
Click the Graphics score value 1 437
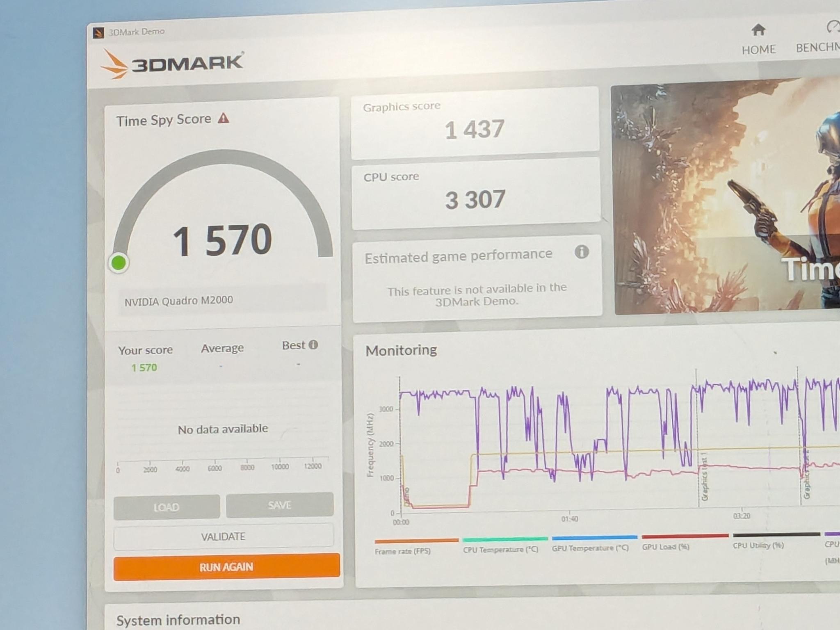click(475, 129)
